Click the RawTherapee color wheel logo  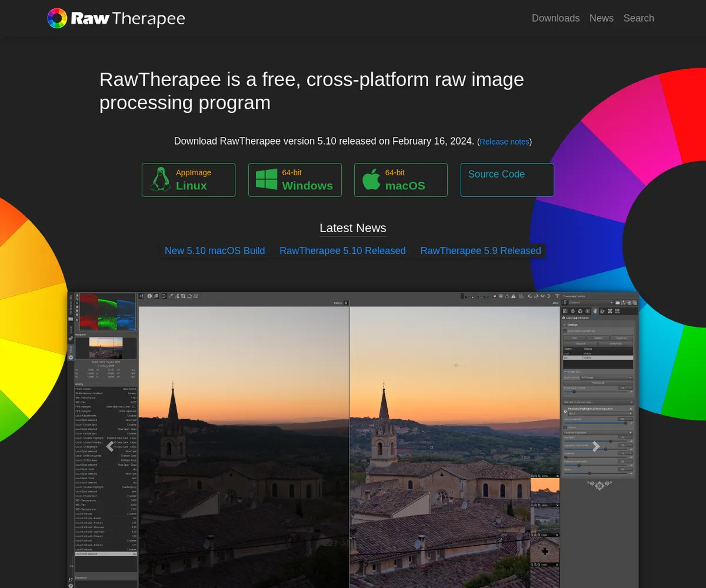point(57,18)
